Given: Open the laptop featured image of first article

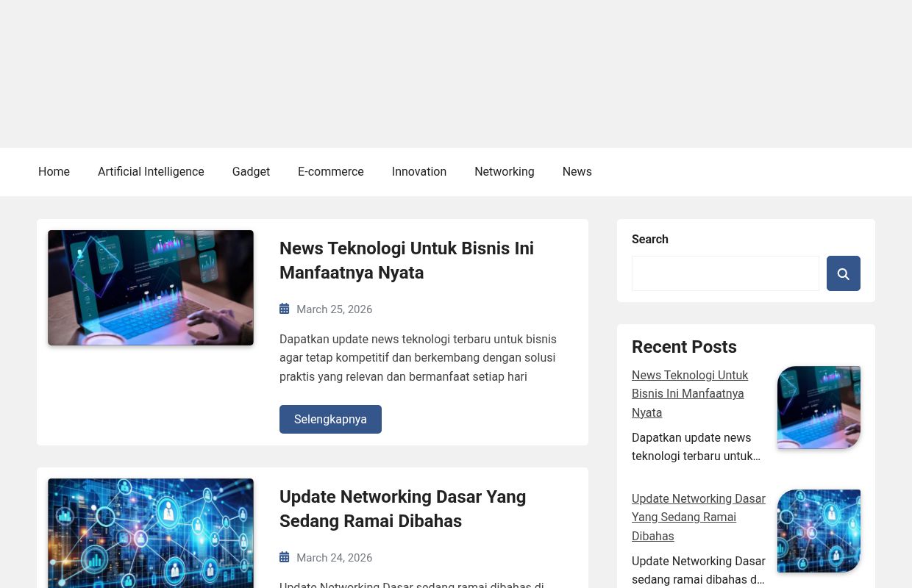Looking at the screenshot, I should [x=151, y=287].
